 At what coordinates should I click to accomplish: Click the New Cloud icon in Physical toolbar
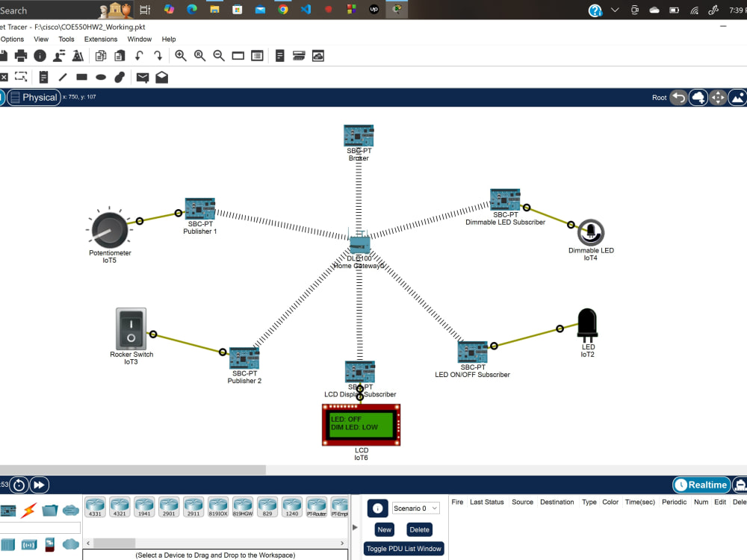click(698, 97)
